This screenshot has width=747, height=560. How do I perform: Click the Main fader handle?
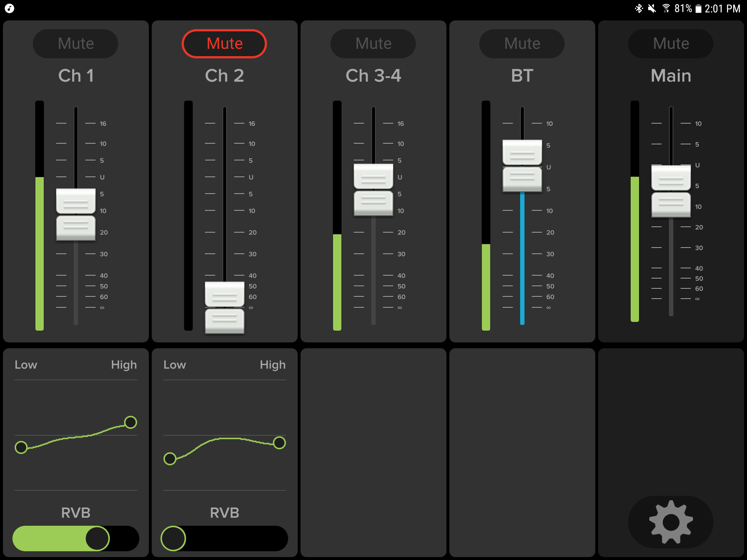671,191
